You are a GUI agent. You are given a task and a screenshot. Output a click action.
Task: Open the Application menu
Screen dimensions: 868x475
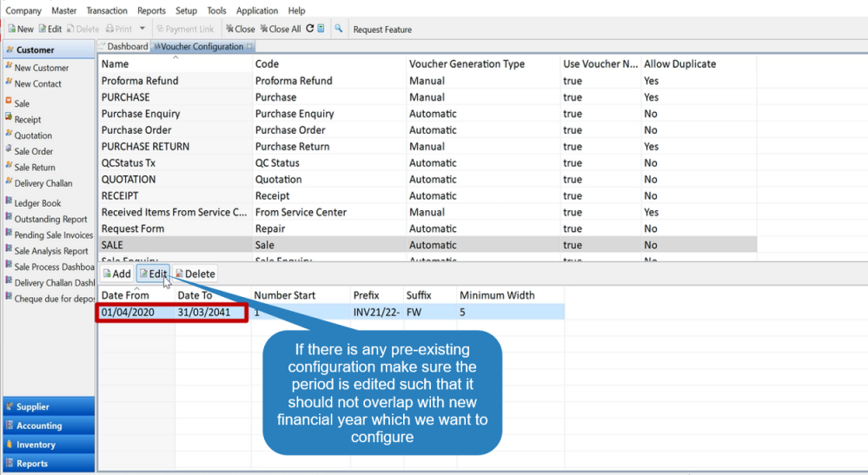(257, 10)
